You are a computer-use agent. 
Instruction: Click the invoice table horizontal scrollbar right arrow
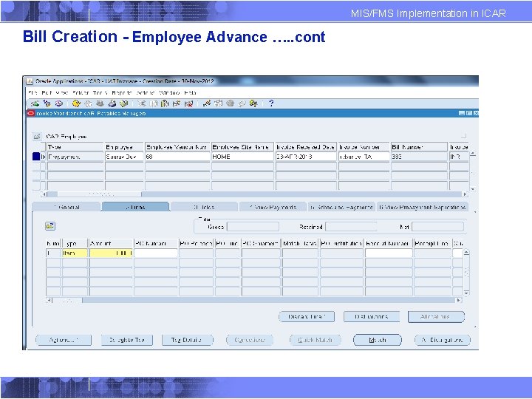tap(465, 194)
